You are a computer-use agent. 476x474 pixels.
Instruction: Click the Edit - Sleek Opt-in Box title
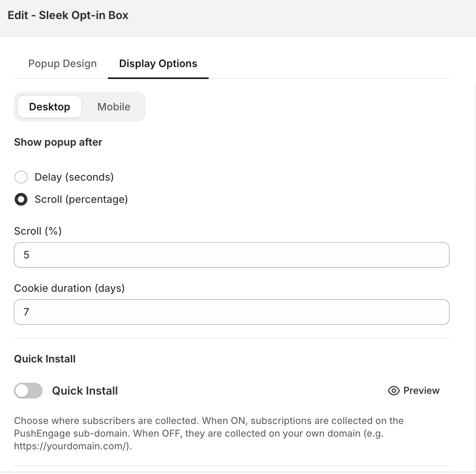[x=68, y=15]
